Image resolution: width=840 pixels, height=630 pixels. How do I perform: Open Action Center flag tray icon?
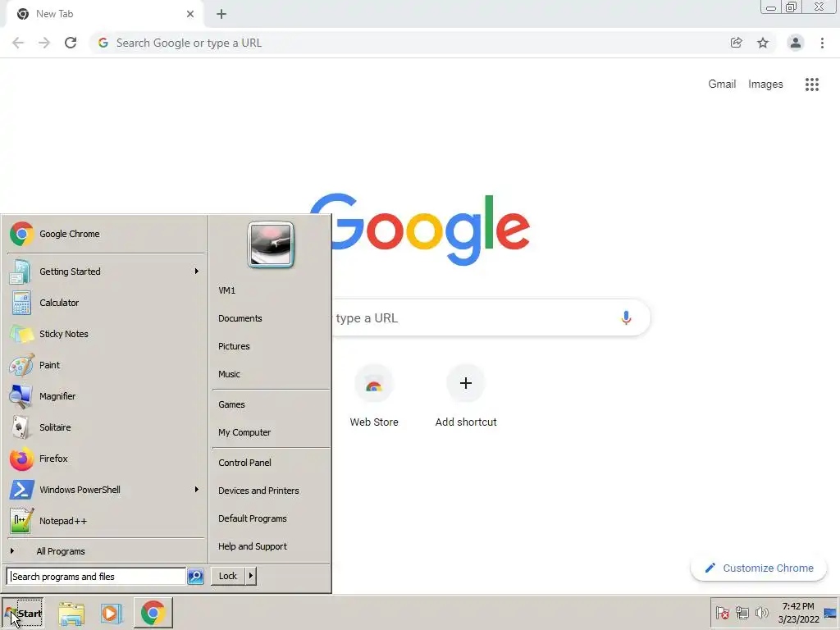pyautogui.click(x=722, y=613)
